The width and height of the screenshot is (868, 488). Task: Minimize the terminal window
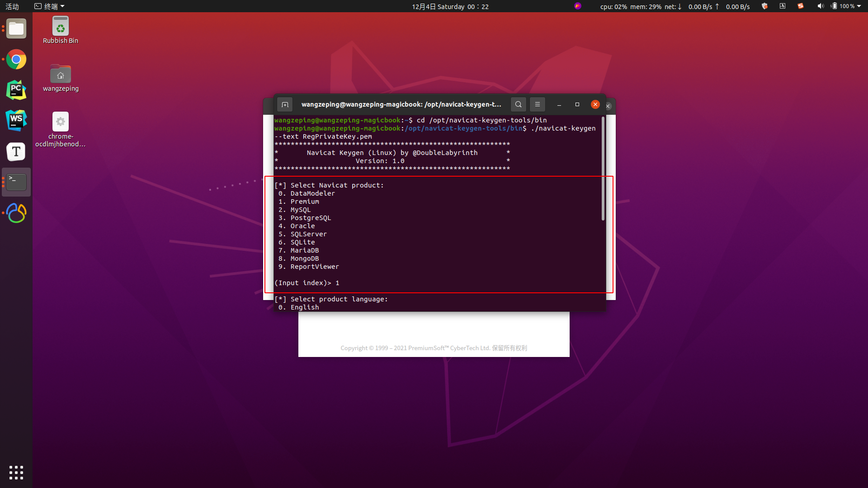click(x=559, y=104)
